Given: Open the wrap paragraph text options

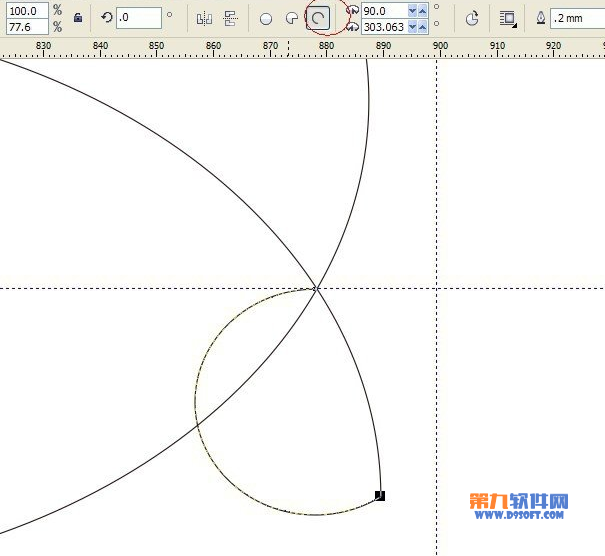Looking at the screenshot, I should pyautogui.click(x=508, y=18).
